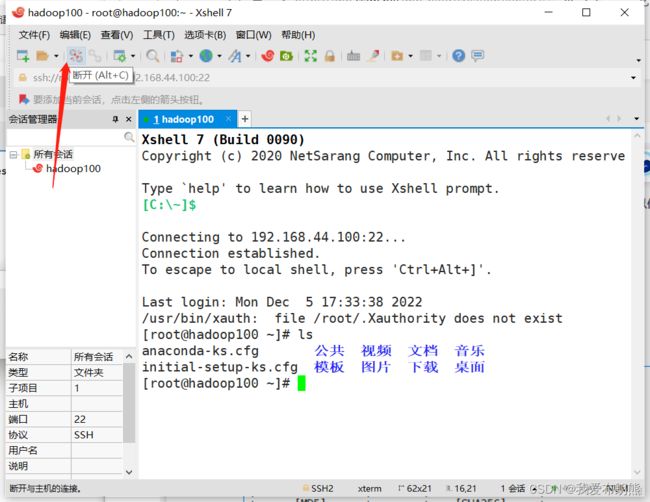Image resolution: width=650 pixels, height=502 pixels.
Task: Close the hadoop100 tab
Action: point(228,119)
